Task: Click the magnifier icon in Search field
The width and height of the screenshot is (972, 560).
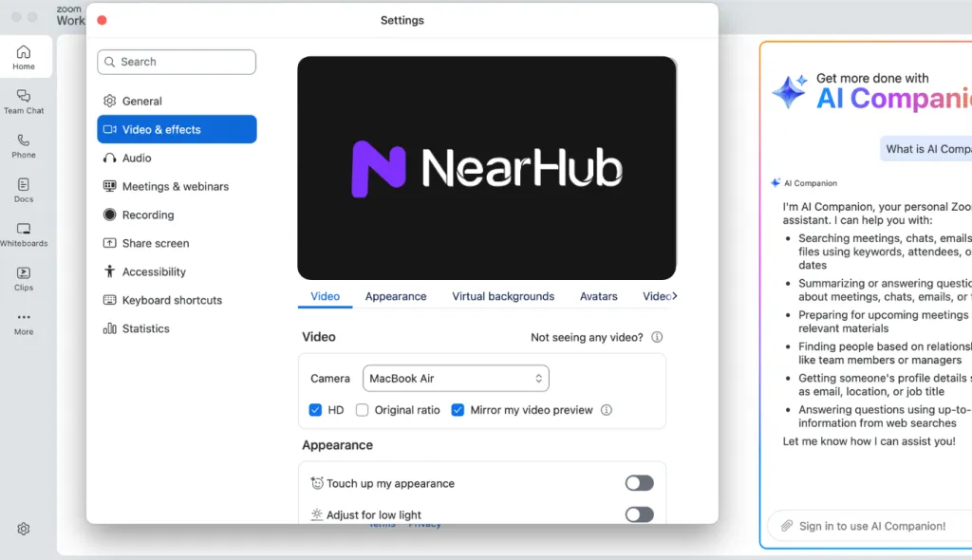Action: pyautogui.click(x=110, y=62)
